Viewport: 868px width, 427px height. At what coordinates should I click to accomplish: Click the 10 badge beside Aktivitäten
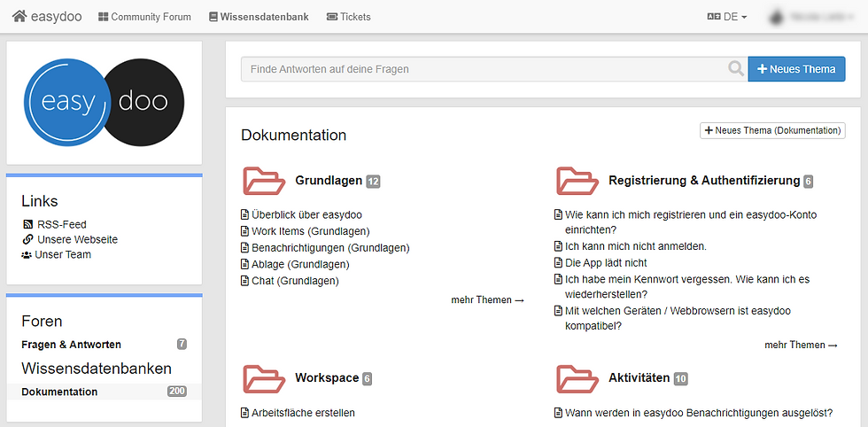(x=681, y=379)
